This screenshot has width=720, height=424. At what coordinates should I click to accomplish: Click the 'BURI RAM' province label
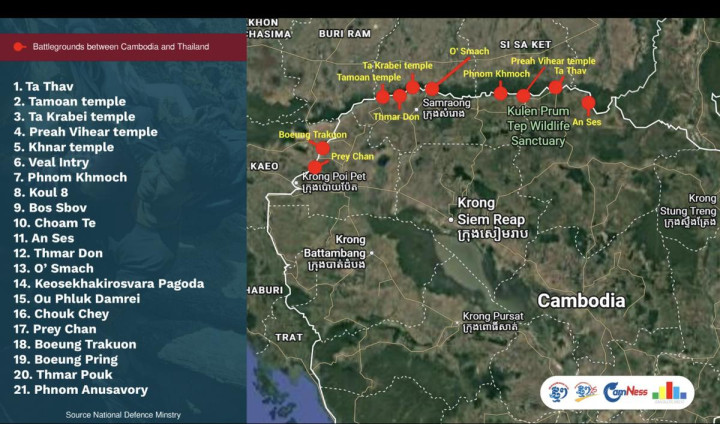[344, 34]
